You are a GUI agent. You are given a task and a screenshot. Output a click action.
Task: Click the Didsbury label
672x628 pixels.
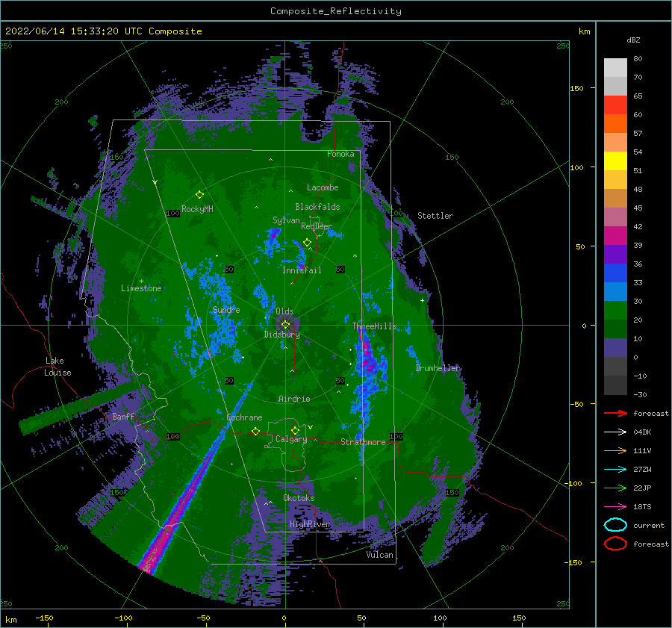(x=282, y=335)
